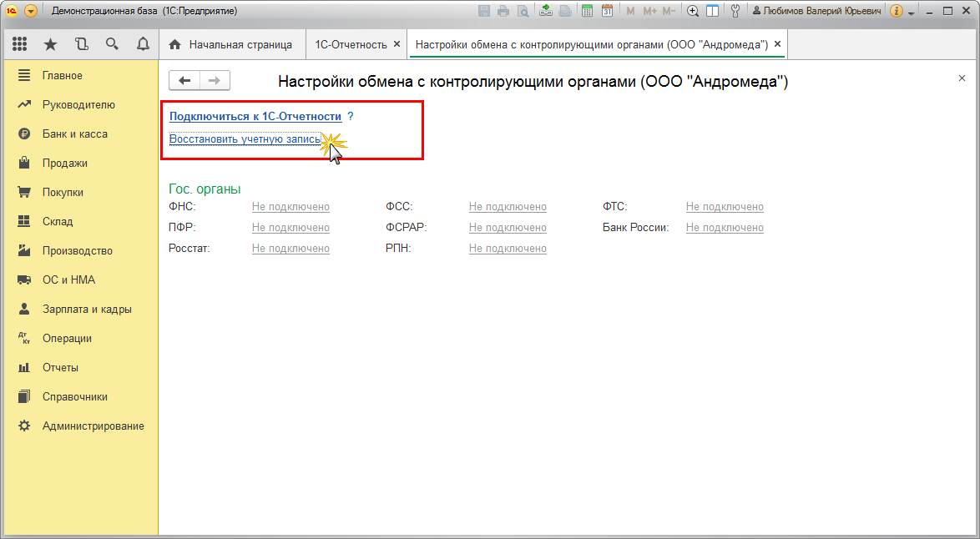Open the Зарплата и кадры section
This screenshot has height=539, width=980.
(x=81, y=310)
